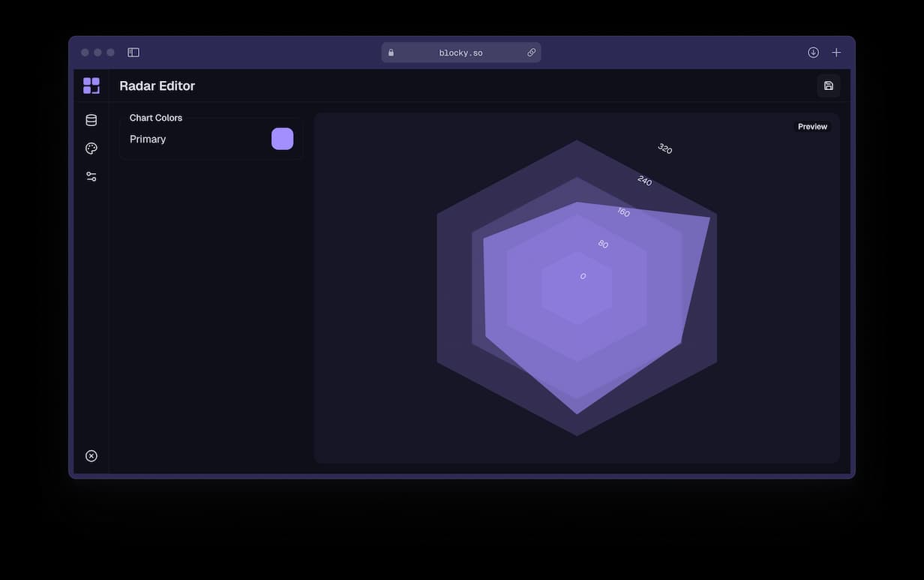924x580 pixels.
Task: Click the Primary label
Action: point(148,139)
